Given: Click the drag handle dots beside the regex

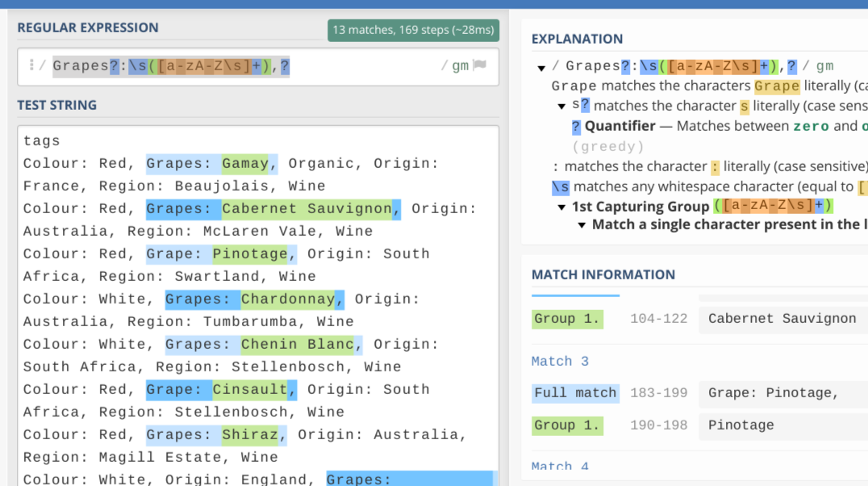Looking at the screenshot, I should coord(31,65).
